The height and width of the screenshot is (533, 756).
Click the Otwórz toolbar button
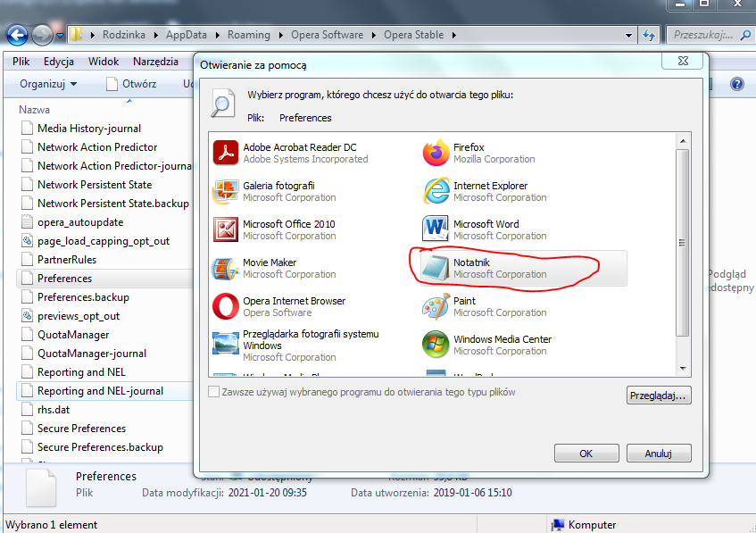132,84
